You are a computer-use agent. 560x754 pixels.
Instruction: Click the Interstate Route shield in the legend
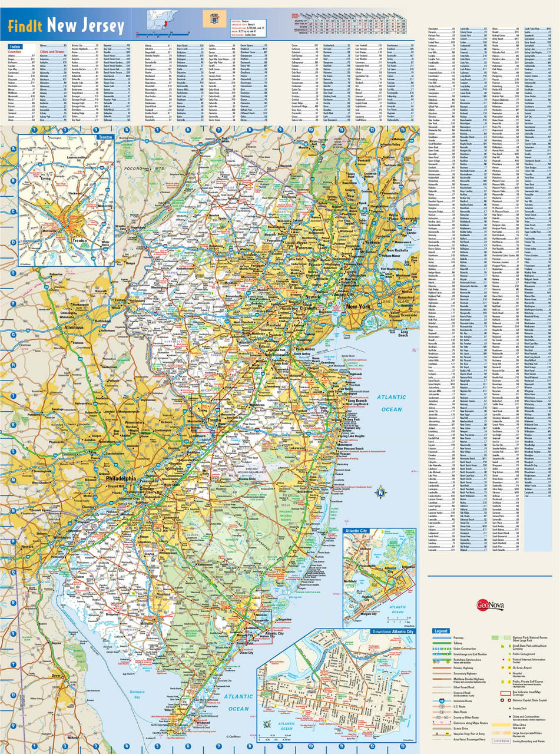coord(442,701)
